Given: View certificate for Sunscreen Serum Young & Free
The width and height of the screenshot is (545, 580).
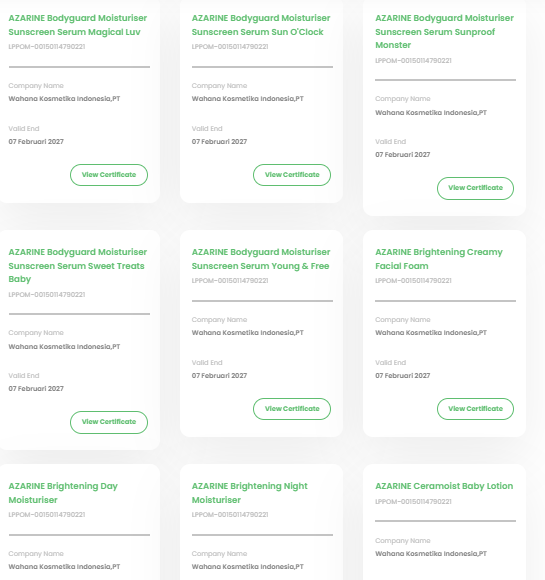Looking at the screenshot, I should [292, 409].
